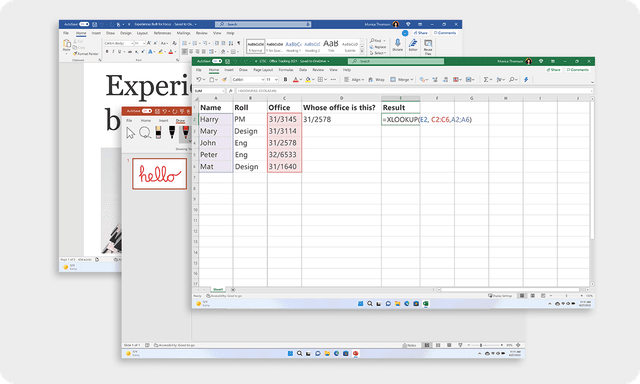Click the AutoSum sigma icon in Excel
This screenshot has height=384, width=640.
[486, 80]
